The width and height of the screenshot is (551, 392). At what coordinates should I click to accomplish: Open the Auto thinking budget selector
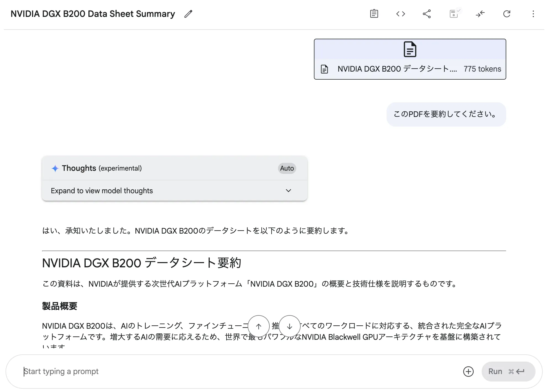[x=287, y=168]
